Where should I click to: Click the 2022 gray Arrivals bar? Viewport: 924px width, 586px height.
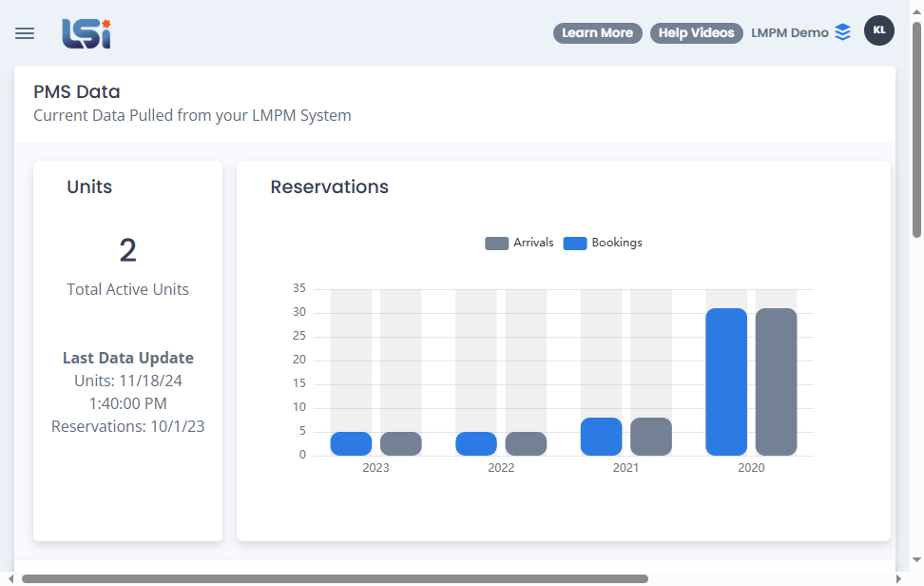point(527,444)
